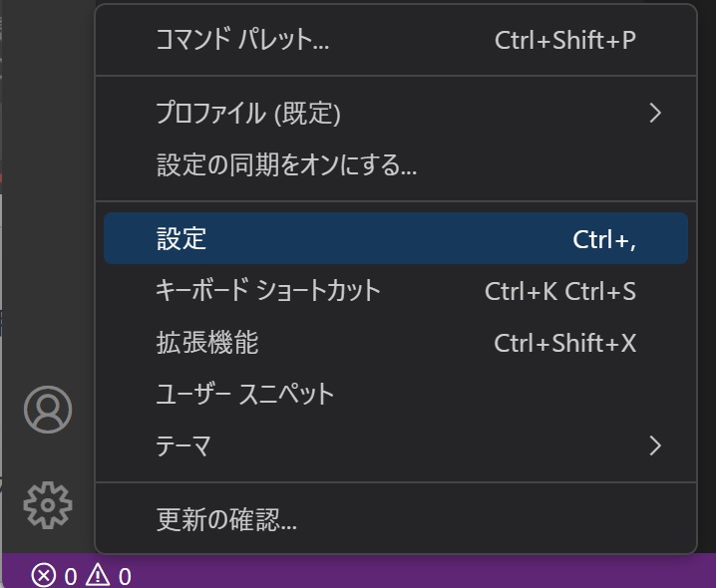Expand the chevron next to プロファイル (既定)
The image size is (716, 588).
click(x=655, y=113)
